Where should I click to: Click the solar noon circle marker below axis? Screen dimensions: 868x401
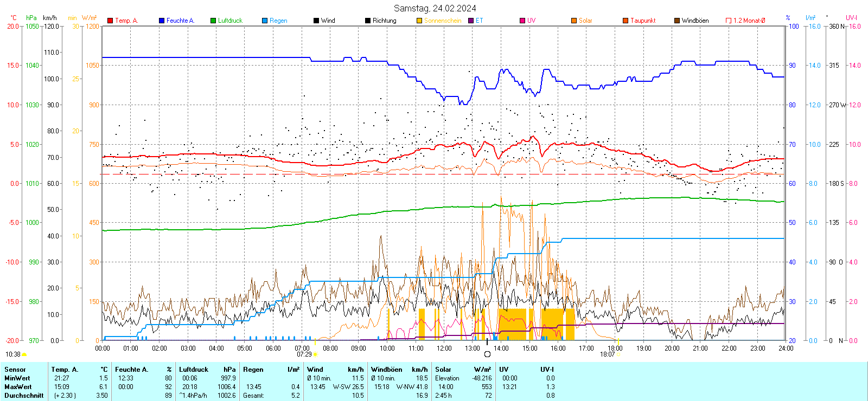pyautogui.click(x=487, y=354)
